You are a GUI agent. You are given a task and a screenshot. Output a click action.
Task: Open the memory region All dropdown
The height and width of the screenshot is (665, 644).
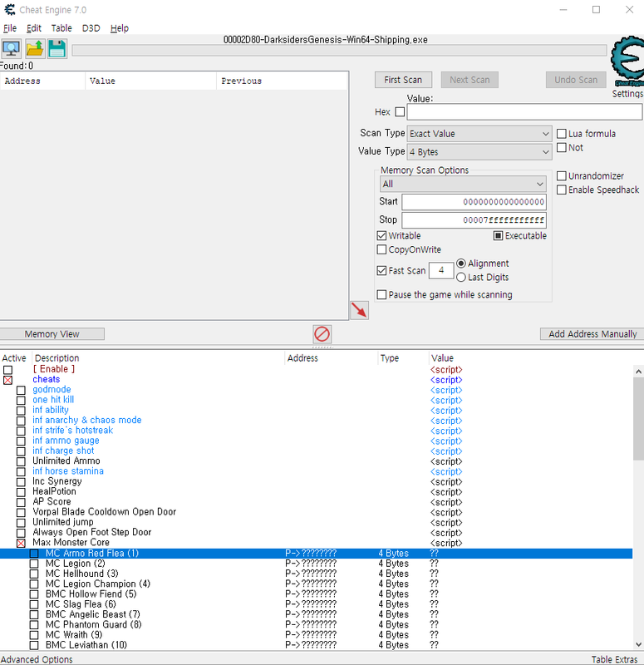tap(463, 184)
